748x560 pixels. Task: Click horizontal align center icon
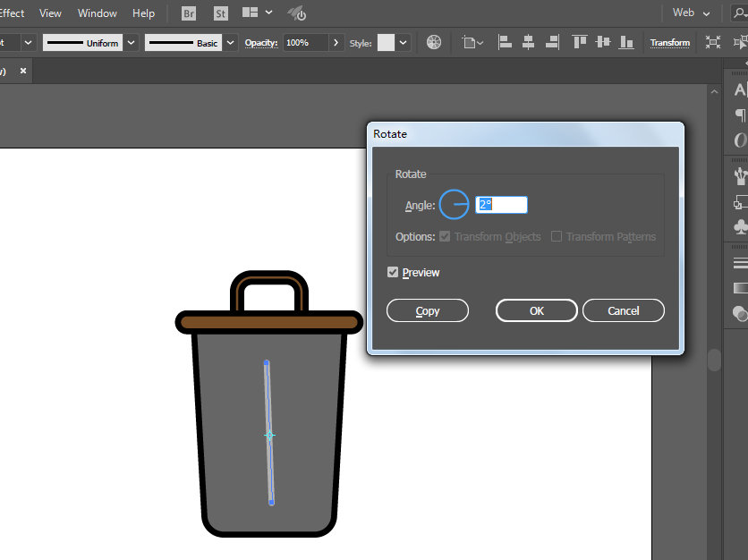[528, 42]
